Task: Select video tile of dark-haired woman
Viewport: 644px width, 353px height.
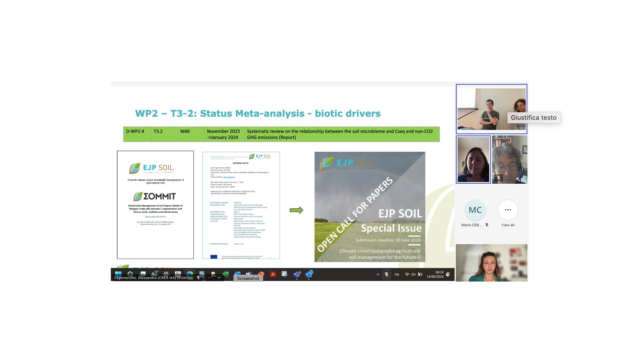Action: [x=473, y=159]
